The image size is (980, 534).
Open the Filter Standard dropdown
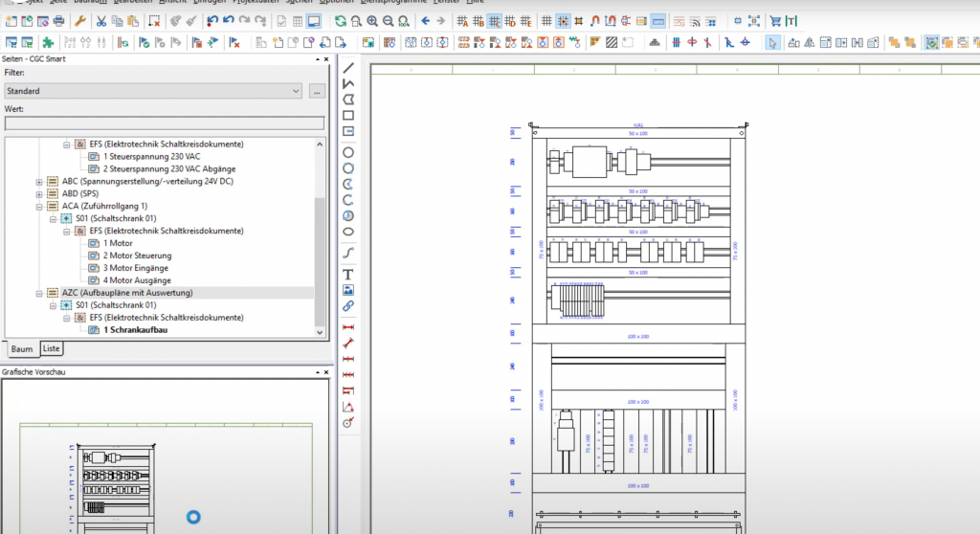(x=153, y=91)
